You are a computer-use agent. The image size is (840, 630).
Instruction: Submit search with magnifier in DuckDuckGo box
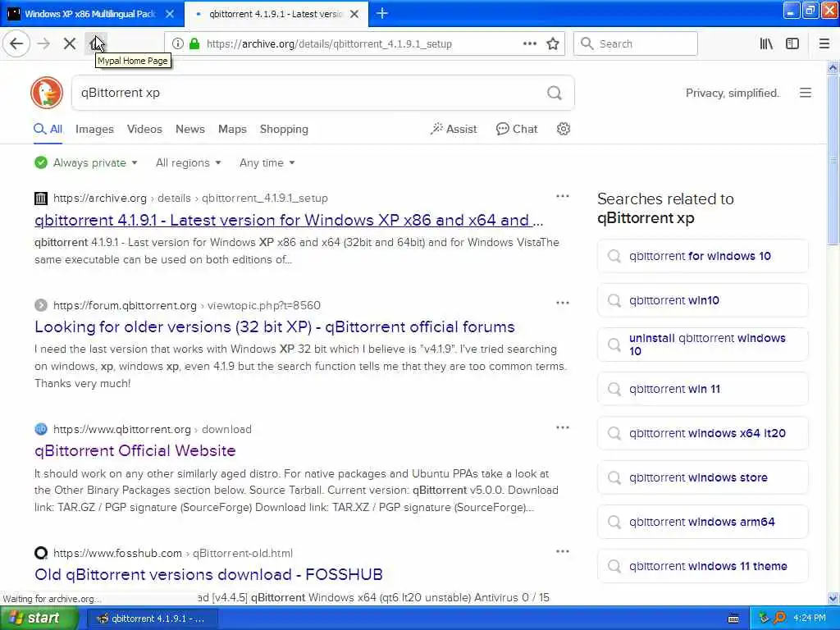[555, 93]
